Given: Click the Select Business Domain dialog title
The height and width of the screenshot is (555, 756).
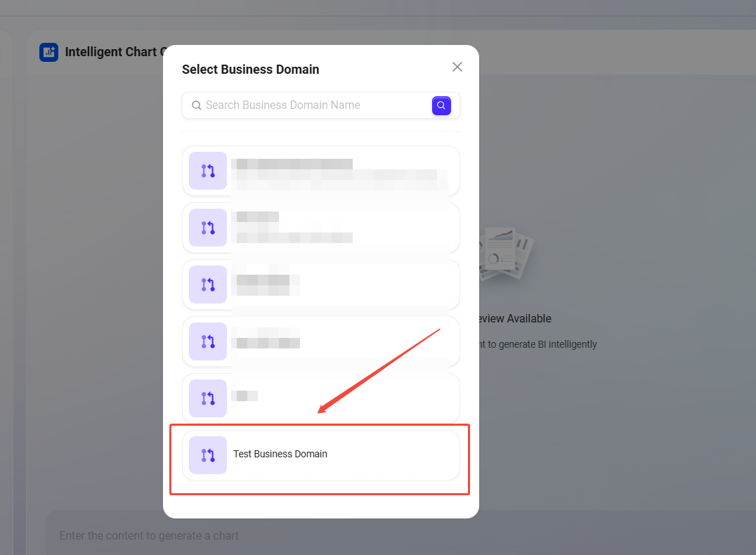Looking at the screenshot, I should pyautogui.click(x=251, y=70).
